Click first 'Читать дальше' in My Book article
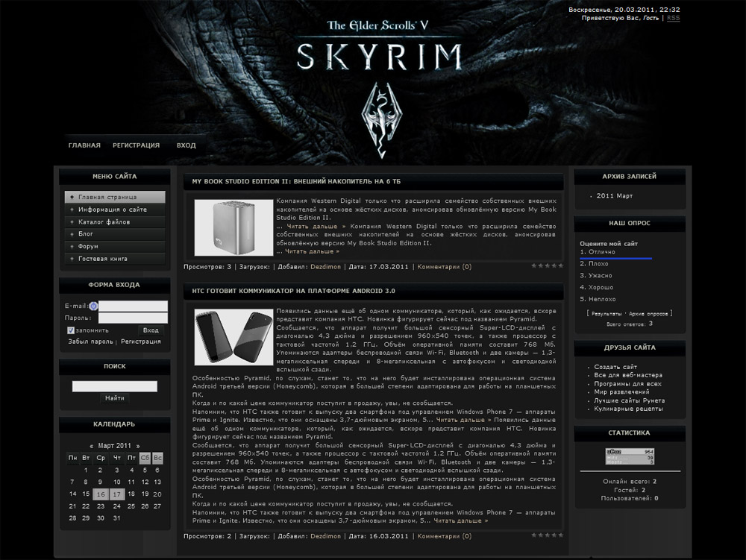This screenshot has height=560, width=746. (x=316, y=226)
